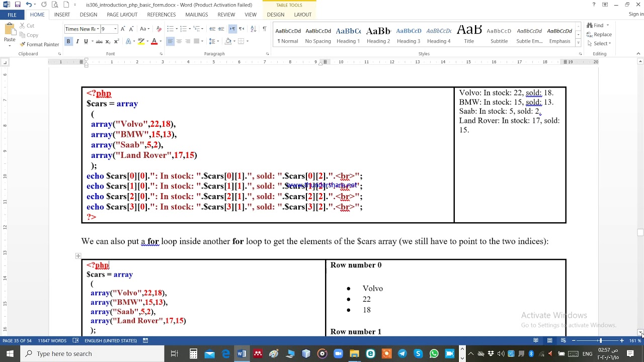Align text to the right
Screen dimensions: 644x362
point(188,41)
